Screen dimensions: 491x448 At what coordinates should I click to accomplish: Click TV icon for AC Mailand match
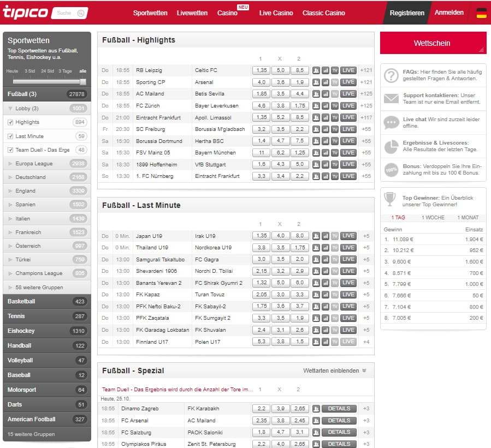[x=335, y=94]
